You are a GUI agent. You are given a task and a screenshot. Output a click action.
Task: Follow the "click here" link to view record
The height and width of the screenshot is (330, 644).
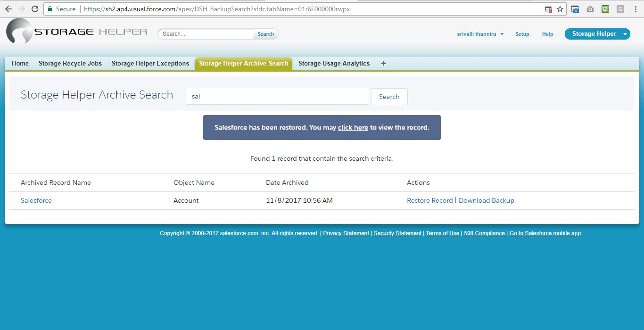click(x=353, y=127)
